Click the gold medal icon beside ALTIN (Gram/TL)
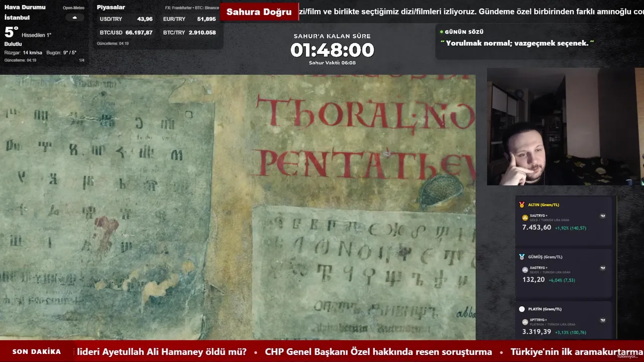The width and height of the screenshot is (644, 362). 522,205
